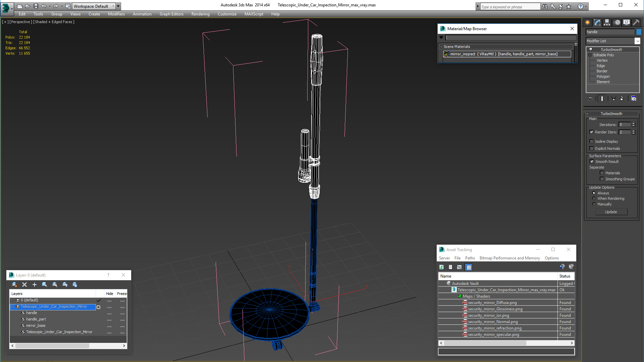Image resolution: width=644 pixels, height=362 pixels.
Task: Open the Utilities hammer panel
Action: (636, 22)
